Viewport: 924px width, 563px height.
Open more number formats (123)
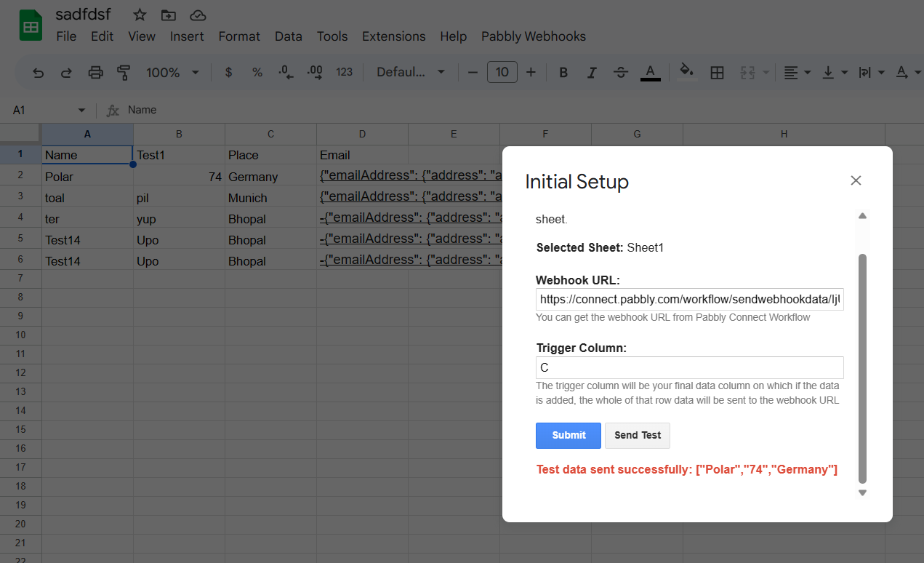345,72
